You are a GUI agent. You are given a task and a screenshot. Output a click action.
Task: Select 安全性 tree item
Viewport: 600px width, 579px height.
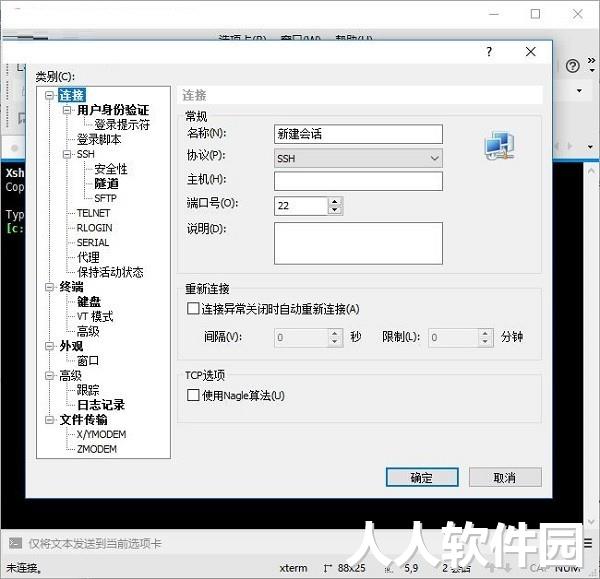coord(111,169)
